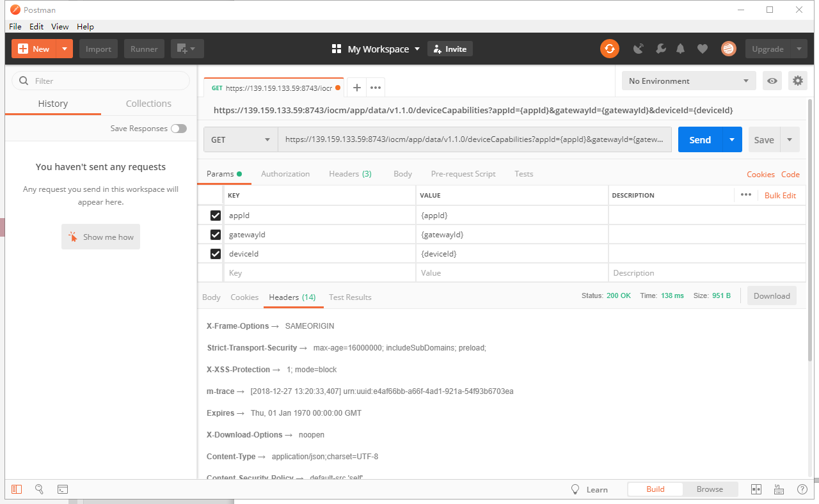
Task: Toggle the sidebar from the status bar icon
Action: tap(17, 489)
